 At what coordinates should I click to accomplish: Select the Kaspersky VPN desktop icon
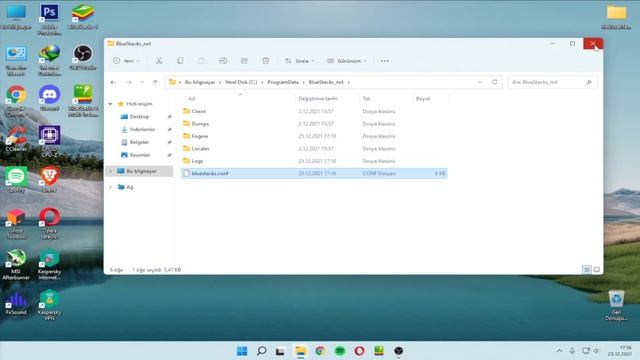point(49,305)
